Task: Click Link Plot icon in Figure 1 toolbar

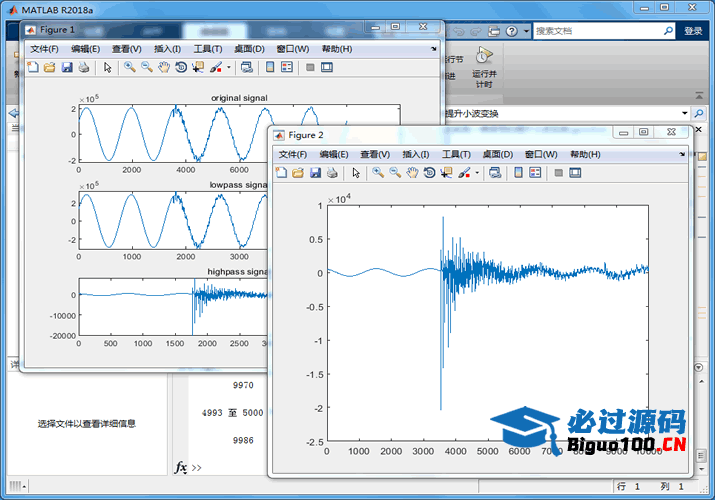Action: click(247, 67)
